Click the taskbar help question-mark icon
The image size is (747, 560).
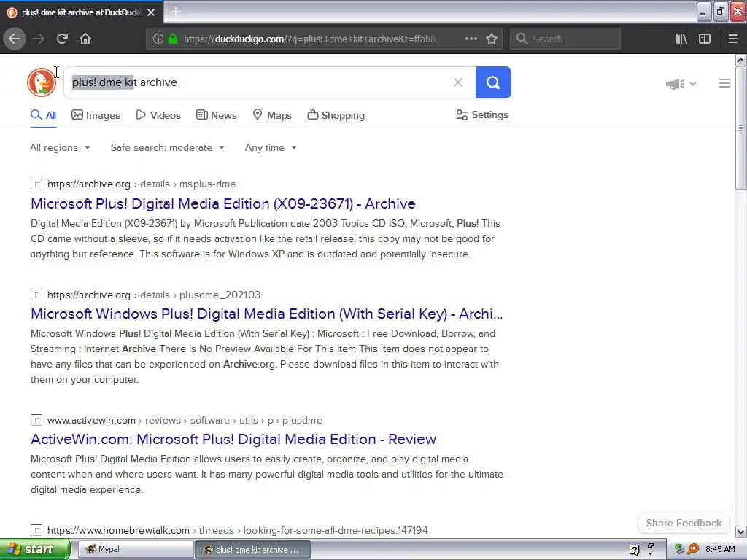pos(634,550)
